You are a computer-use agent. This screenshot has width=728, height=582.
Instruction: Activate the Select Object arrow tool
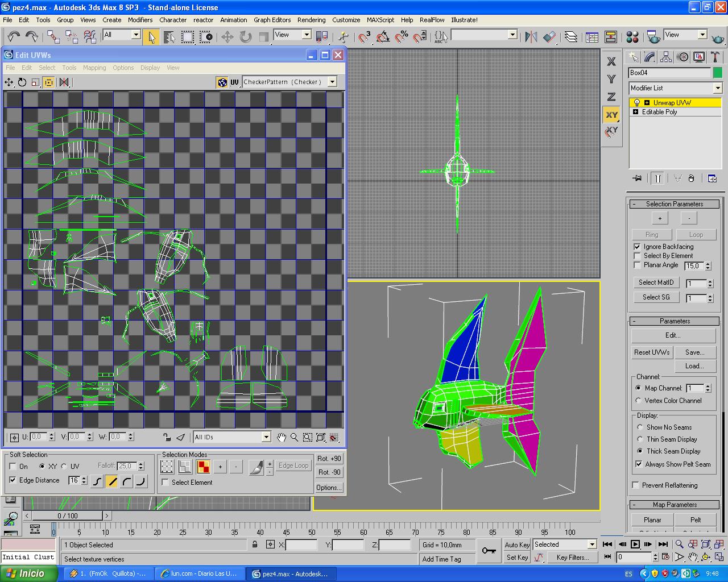(x=151, y=37)
